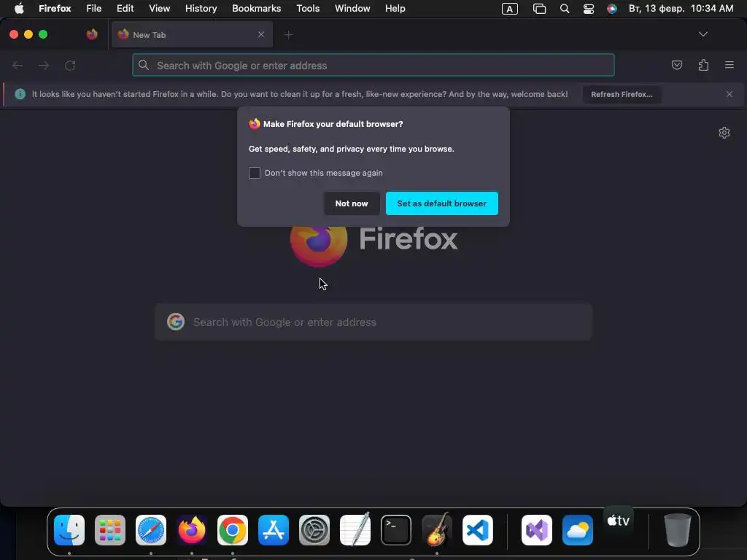Open Safari from the Dock
This screenshot has height=560, width=747.
(150, 530)
